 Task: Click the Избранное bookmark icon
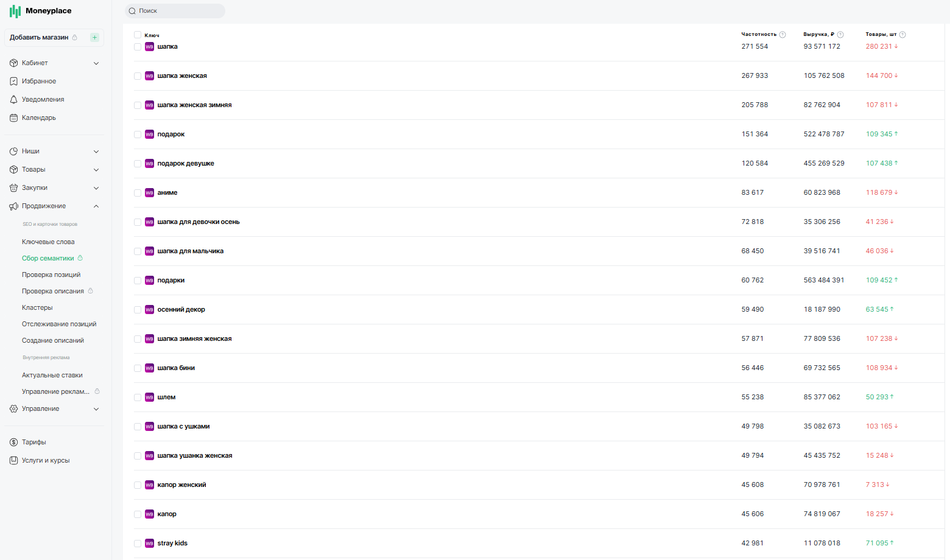(x=13, y=81)
